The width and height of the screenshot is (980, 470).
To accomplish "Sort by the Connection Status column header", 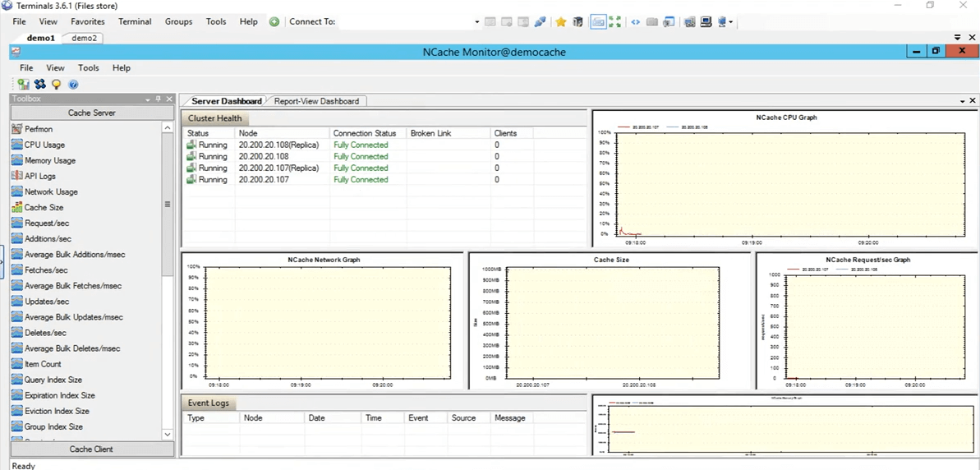I will (x=367, y=133).
